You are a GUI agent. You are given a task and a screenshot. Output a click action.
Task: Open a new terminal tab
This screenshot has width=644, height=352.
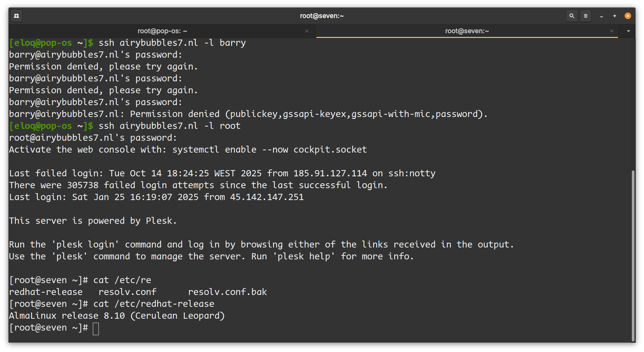[16, 16]
